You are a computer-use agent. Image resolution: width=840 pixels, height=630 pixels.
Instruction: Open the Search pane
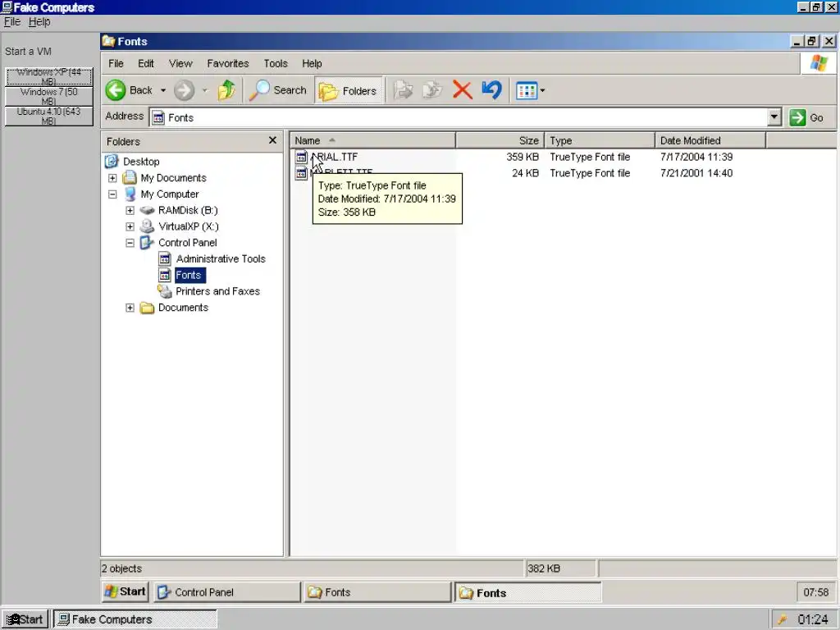pos(278,90)
